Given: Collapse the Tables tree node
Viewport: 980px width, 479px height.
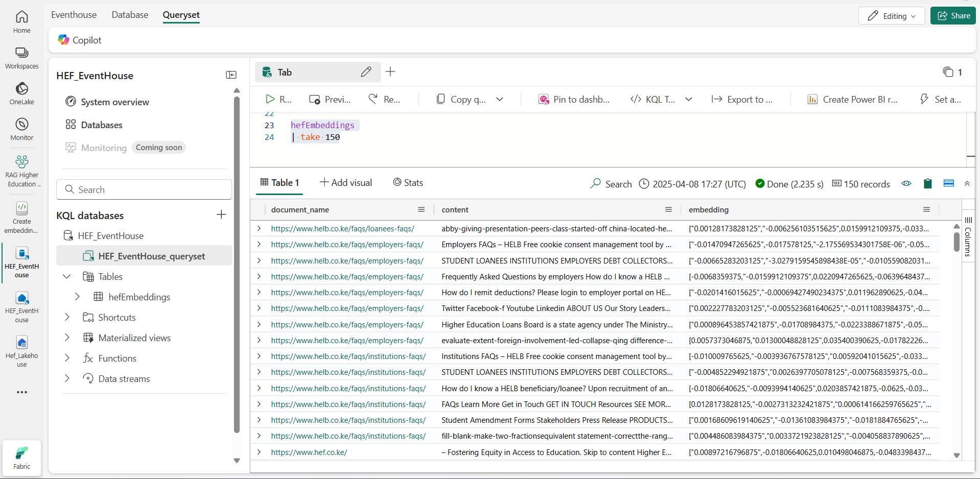Looking at the screenshot, I should coord(67,276).
